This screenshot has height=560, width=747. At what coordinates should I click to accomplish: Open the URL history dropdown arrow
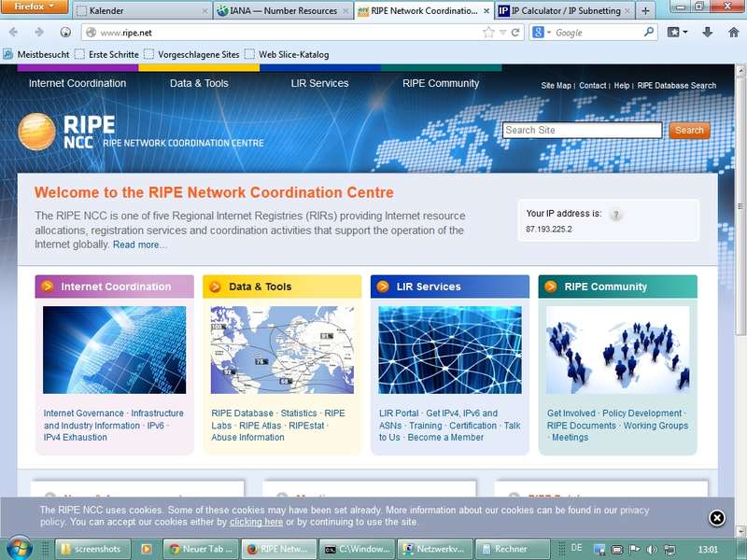point(502,32)
